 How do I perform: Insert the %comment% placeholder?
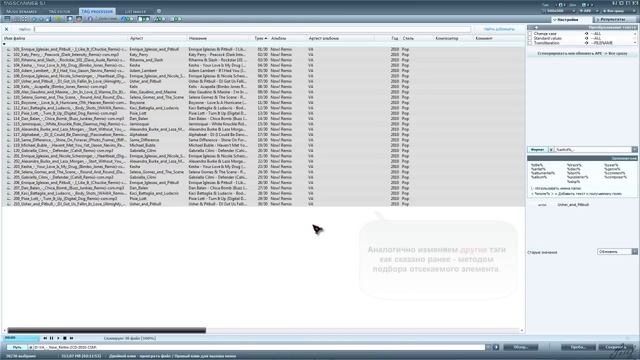(614, 173)
